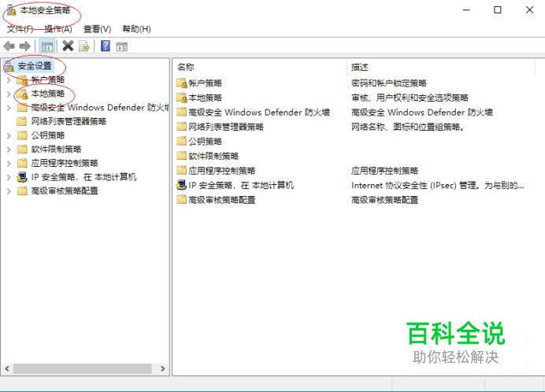Select 高级审核策略配置 label in the tree
This screenshot has width=545, height=392.
[65, 191]
